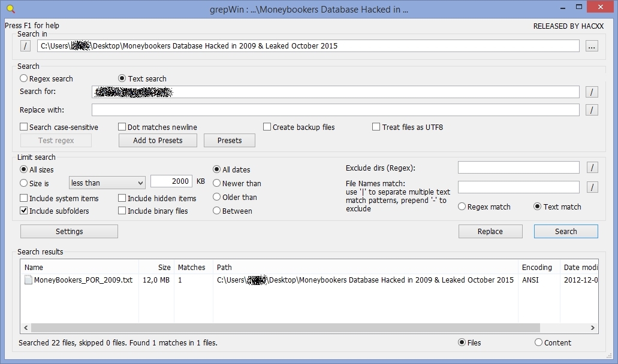Click the grepWin magnifier icon in title bar
The image size is (618, 364).
[x=10, y=9]
